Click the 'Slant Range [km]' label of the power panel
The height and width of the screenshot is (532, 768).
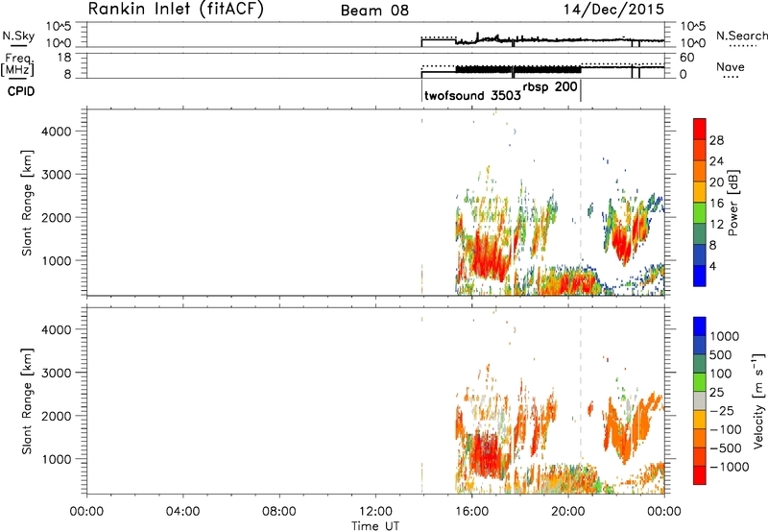[x=27, y=203]
